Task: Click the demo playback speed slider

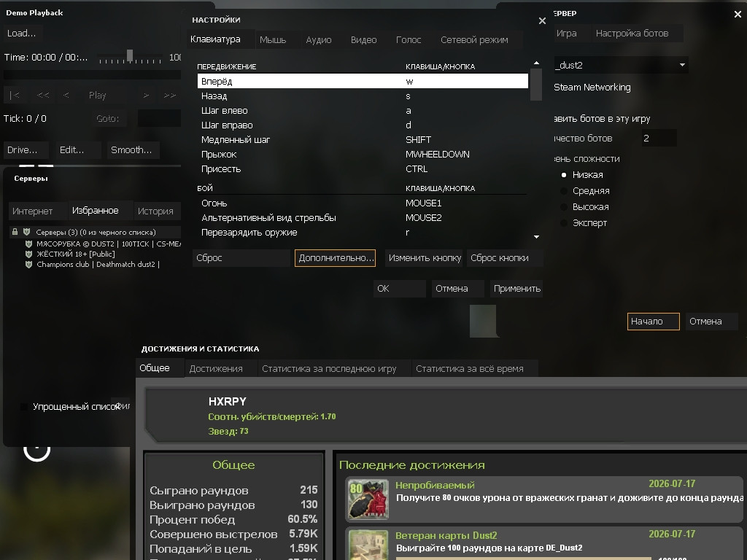Action: coord(130,57)
